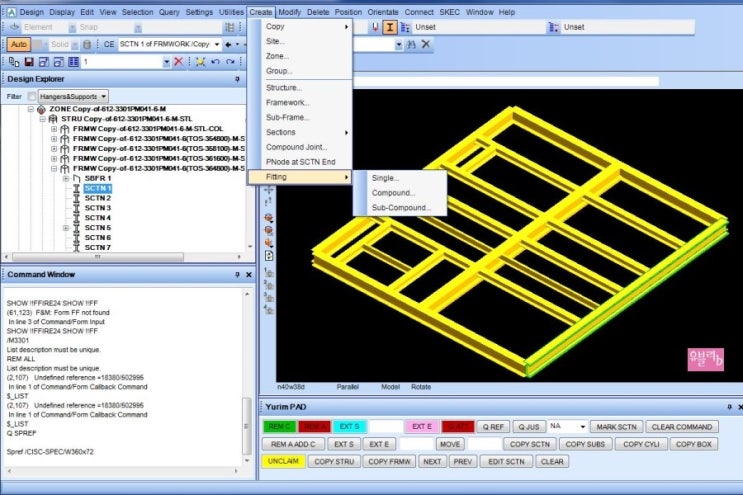The image size is (743, 495).
Task: Toggle the Auto button
Action: point(19,45)
